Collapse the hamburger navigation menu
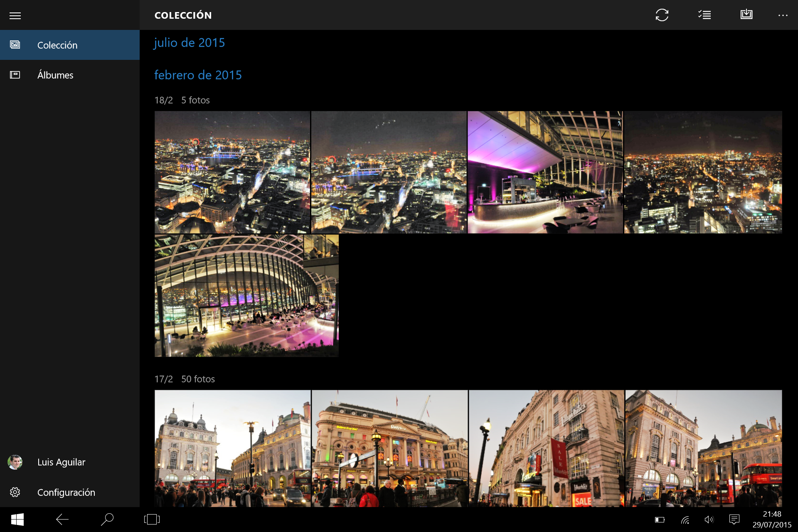 pos(15,16)
